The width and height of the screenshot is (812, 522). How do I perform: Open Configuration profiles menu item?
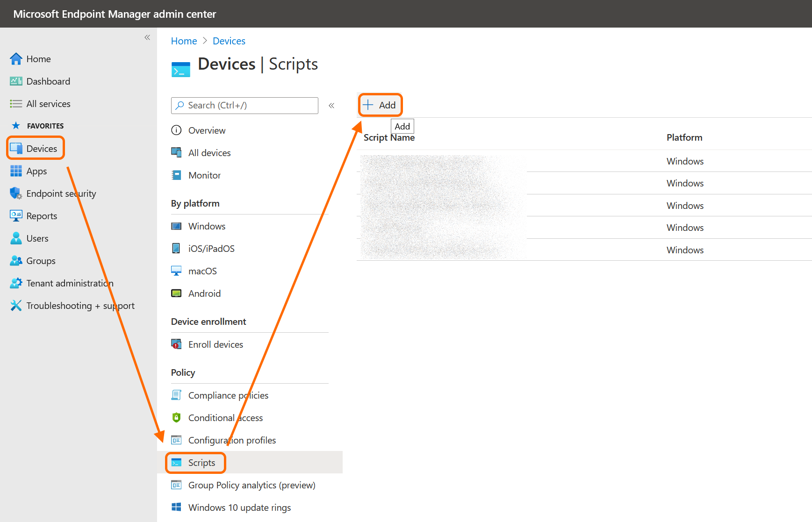click(x=232, y=440)
